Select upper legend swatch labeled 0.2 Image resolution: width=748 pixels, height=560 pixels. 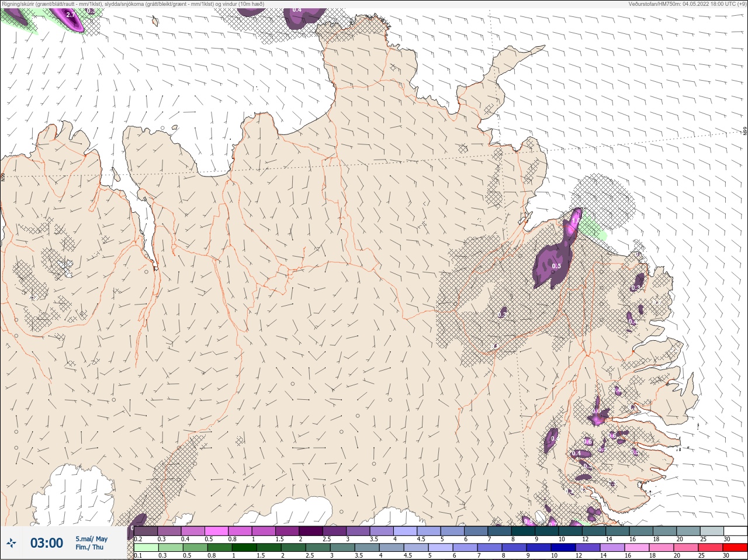click(x=146, y=531)
